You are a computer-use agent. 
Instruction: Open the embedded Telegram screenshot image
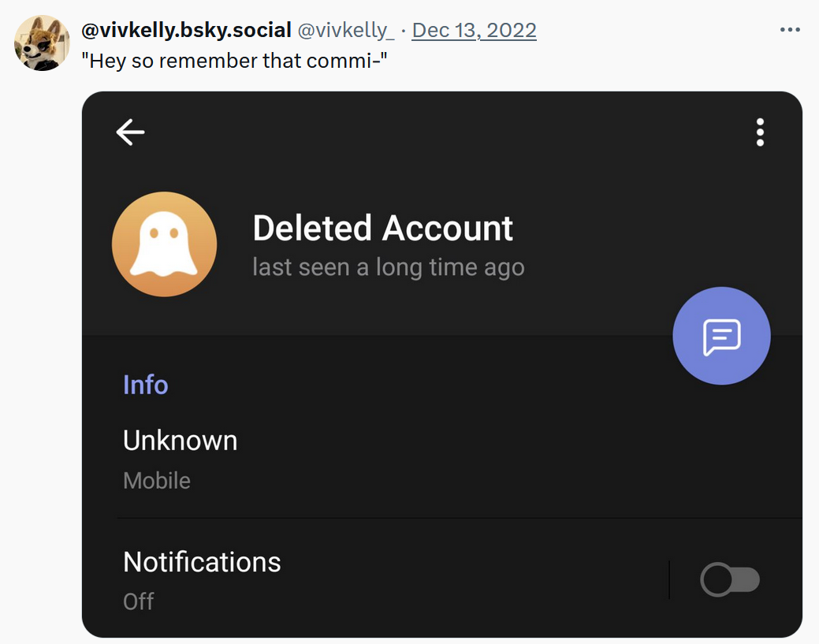pos(442,365)
